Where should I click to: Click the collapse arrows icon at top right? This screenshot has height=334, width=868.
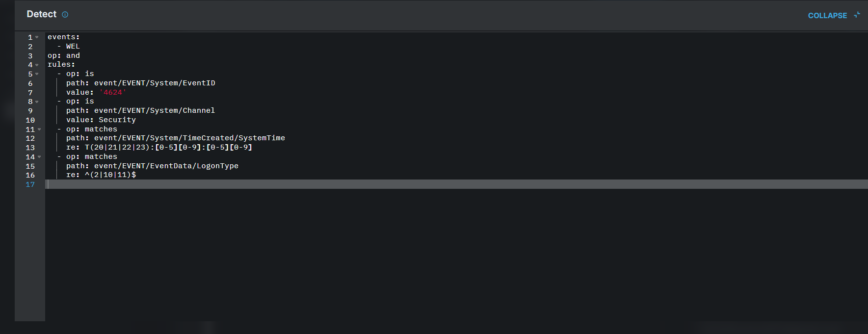coord(857,15)
